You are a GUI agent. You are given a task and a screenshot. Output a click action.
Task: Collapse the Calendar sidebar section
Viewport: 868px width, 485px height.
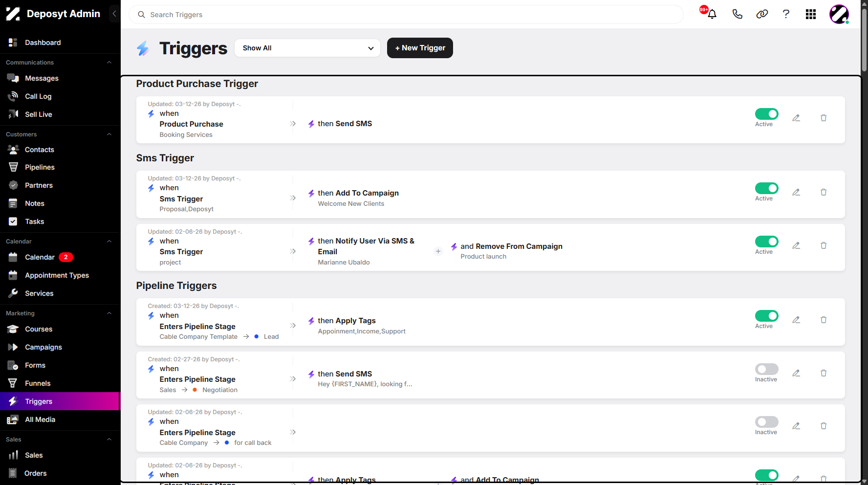[x=109, y=242]
